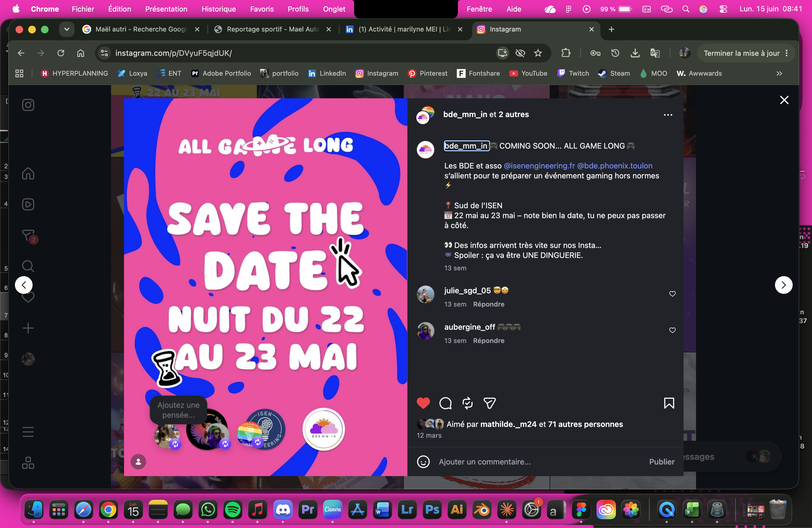Open Figma from the Dock
Screen dimensions: 812x528
click(x=581, y=509)
